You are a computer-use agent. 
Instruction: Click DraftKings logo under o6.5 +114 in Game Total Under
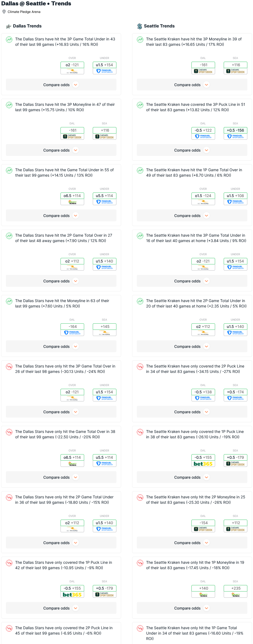click(x=72, y=202)
